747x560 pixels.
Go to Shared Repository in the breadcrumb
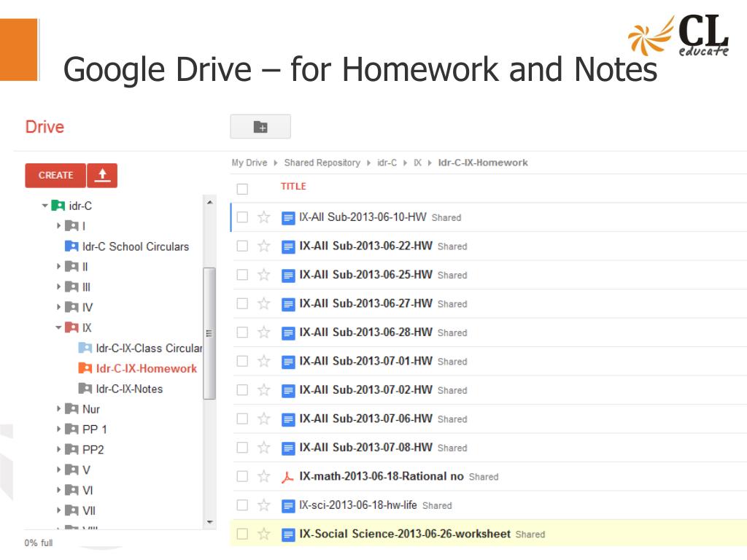click(x=322, y=163)
